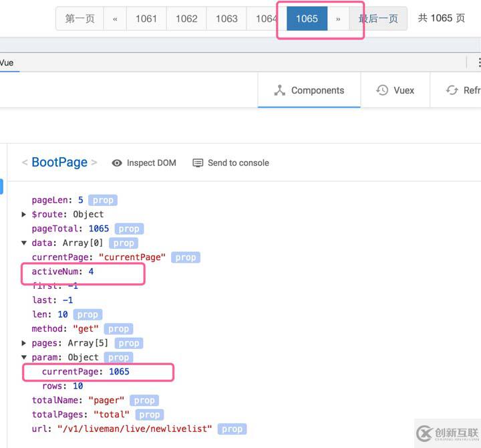
Task: Click the next pages » arrow
Action: coord(338,19)
